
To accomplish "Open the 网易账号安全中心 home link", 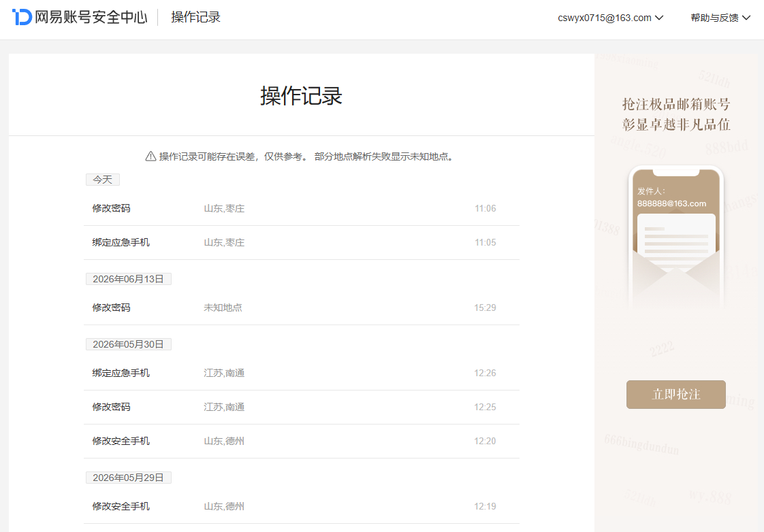I will click(91, 17).
